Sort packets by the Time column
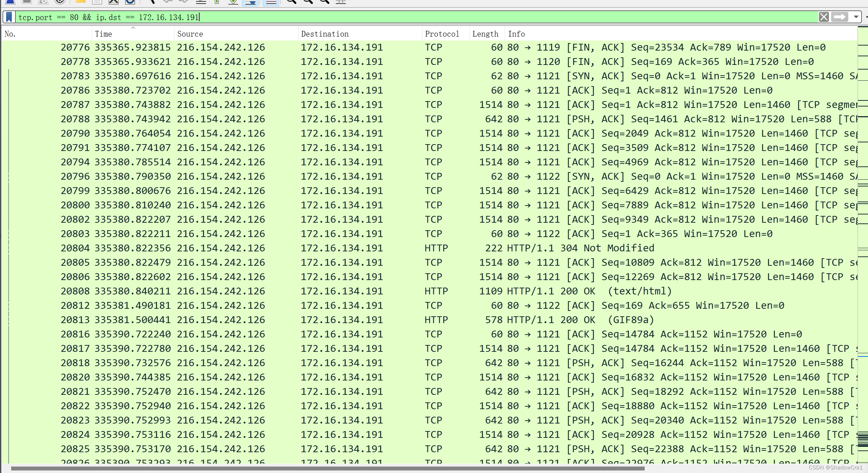868x473 pixels. 133,34
